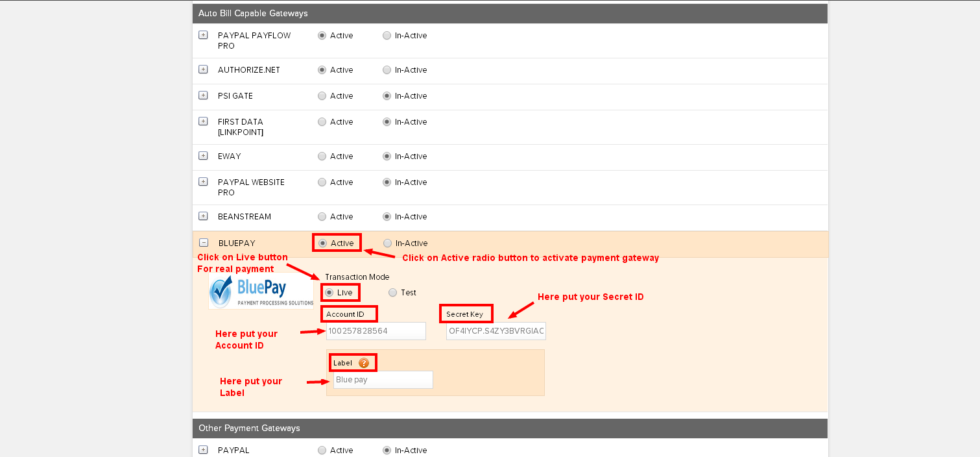The image size is (980, 457).
Task: Choose Test transaction mode for BluePay
Action: click(x=392, y=293)
